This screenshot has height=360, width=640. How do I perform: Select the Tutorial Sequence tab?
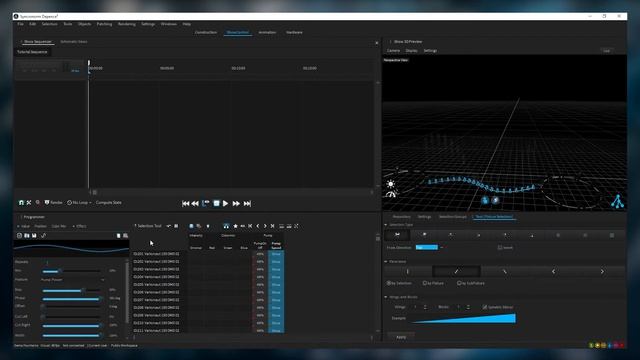[32, 52]
